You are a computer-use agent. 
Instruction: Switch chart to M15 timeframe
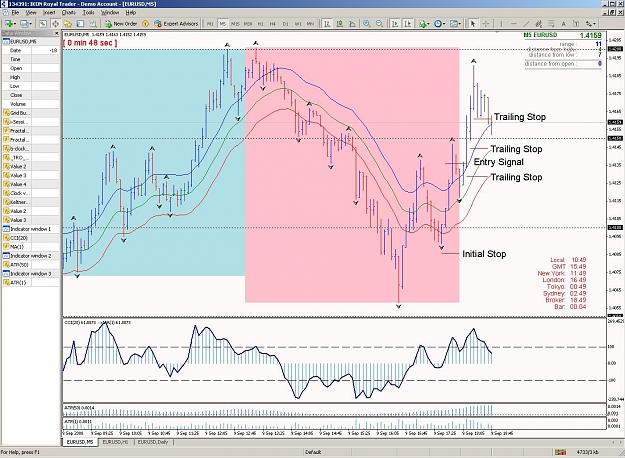pos(235,24)
